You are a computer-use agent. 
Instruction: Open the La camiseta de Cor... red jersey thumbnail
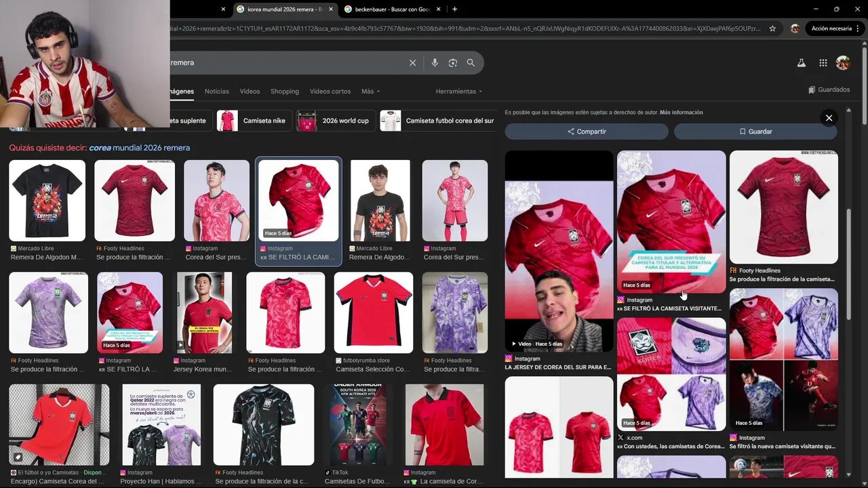pyautogui.click(x=444, y=424)
